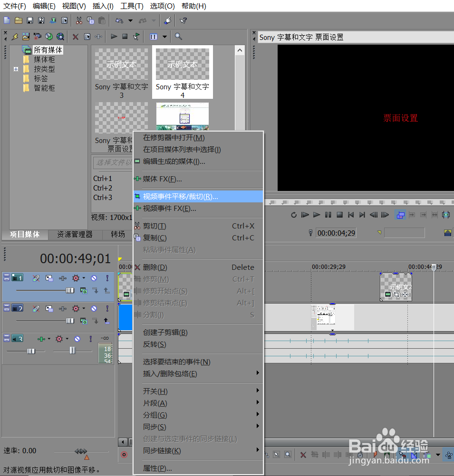Expand the 插入/删除包络 submenu
This screenshot has width=454, height=476.
point(198,374)
